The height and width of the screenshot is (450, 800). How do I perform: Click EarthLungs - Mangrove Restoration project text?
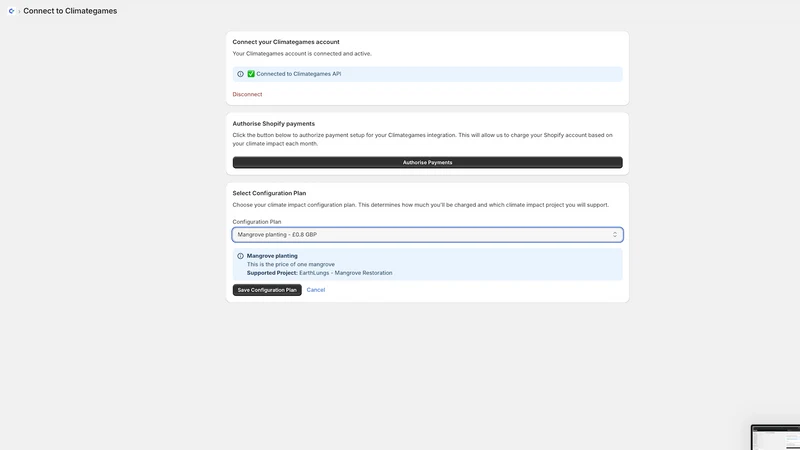pyautogui.click(x=346, y=273)
